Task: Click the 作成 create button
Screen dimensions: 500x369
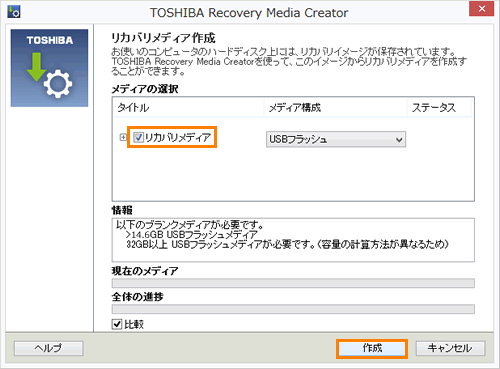Action: 372,348
